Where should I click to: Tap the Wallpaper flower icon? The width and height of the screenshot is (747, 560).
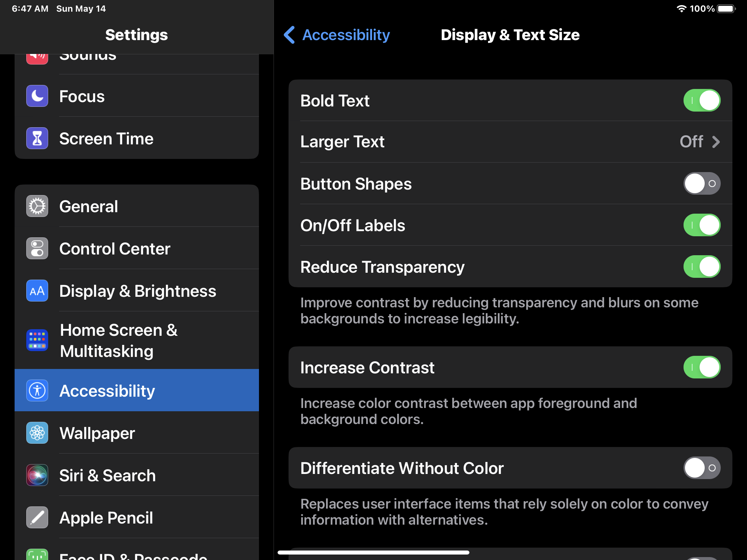pos(37,433)
